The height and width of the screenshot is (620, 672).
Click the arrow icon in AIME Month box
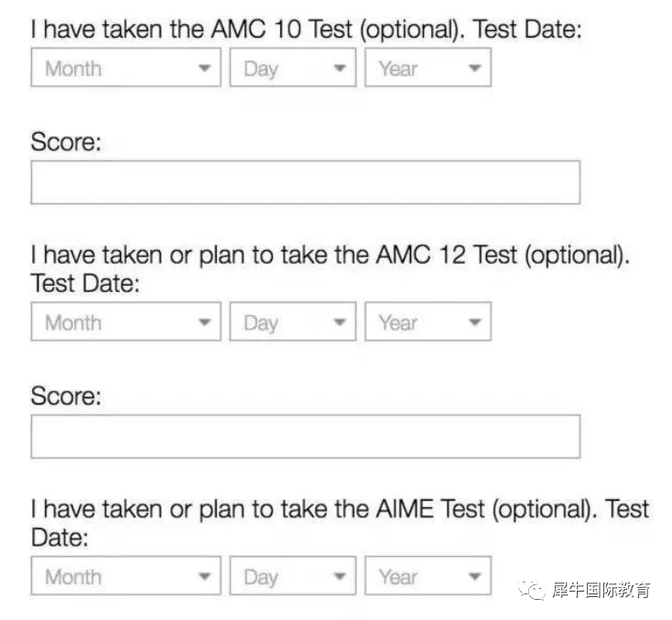[x=204, y=576]
